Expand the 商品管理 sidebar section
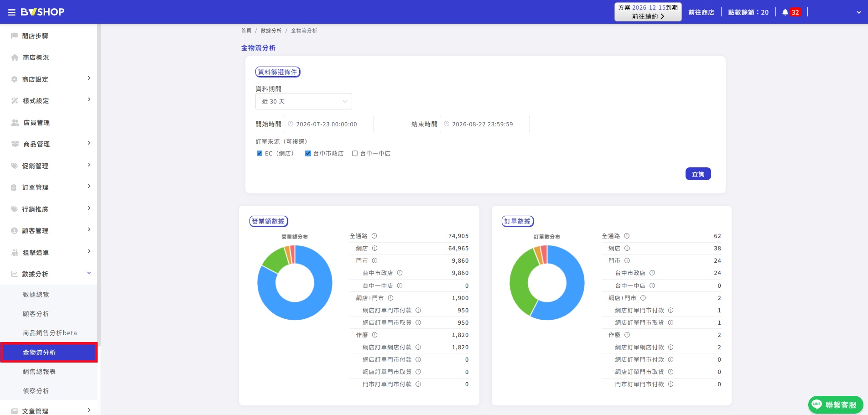868x415 pixels. 48,144
